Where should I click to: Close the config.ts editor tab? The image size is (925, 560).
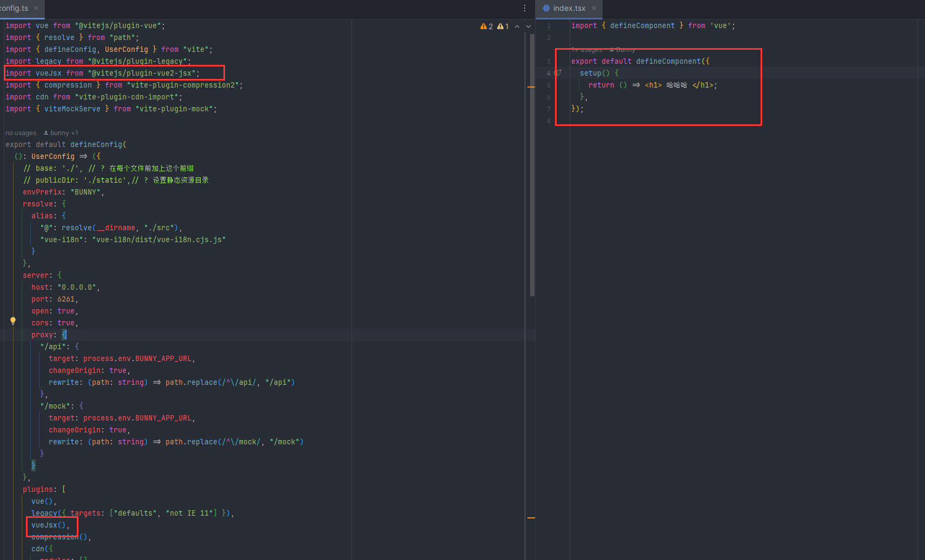coord(36,8)
